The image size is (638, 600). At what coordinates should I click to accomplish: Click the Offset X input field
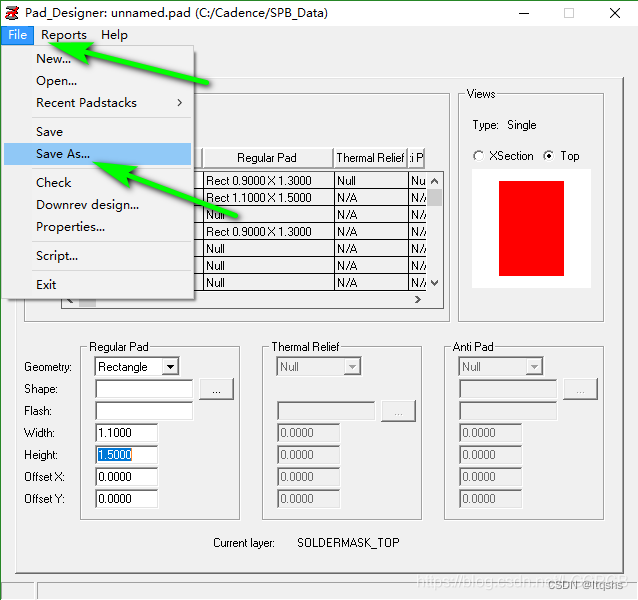coord(127,477)
